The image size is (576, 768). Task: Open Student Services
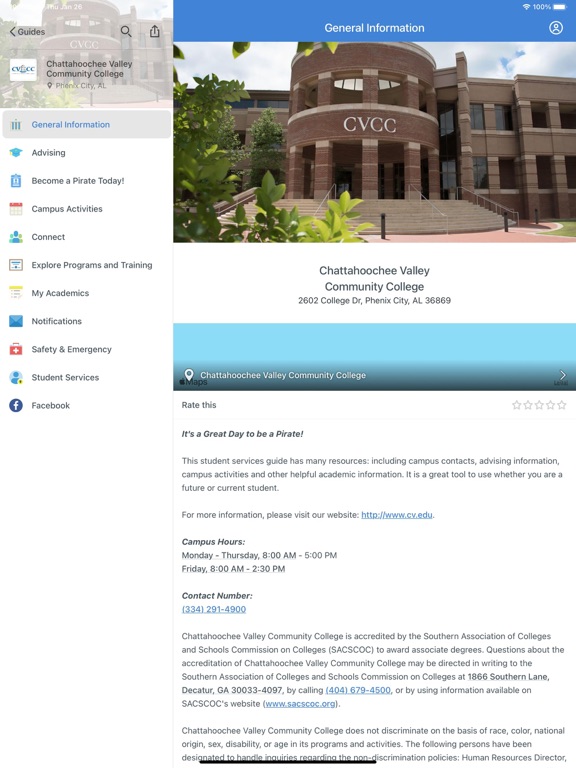pos(87,377)
